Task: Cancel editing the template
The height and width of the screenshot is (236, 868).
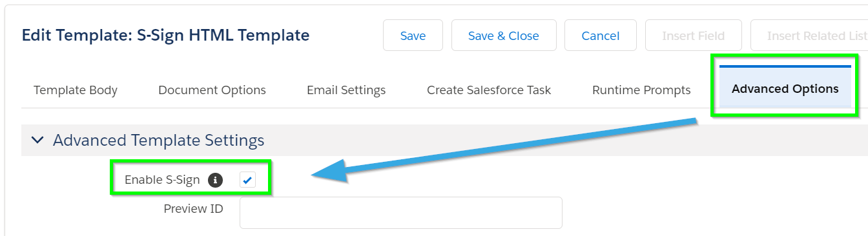Action: point(601,35)
